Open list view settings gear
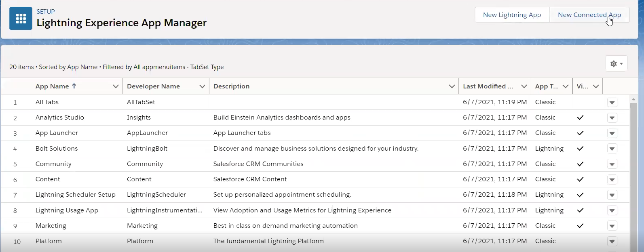Screen dimensions: 644x252 [x=616, y=63]
